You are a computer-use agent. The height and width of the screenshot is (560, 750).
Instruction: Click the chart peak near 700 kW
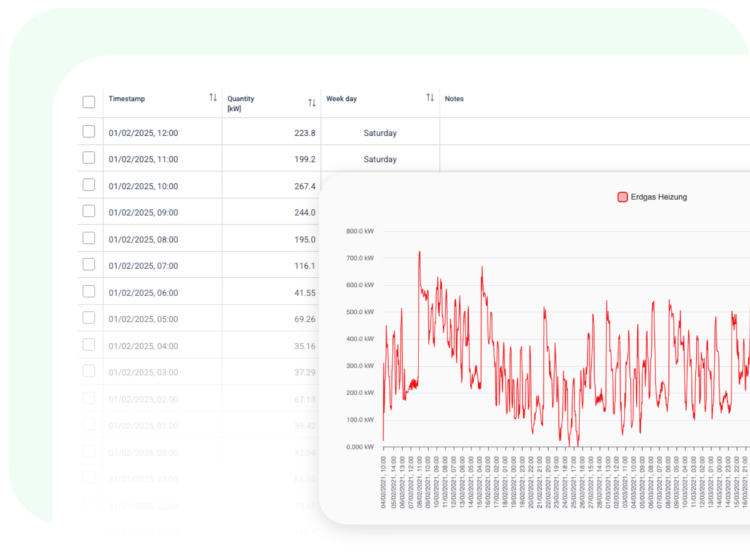coord(419,253)
